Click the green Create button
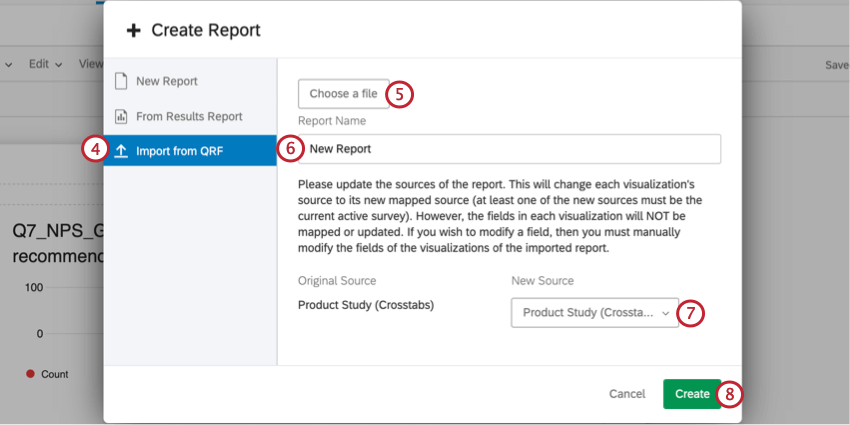Image resolution: width=850 pixels, height=425 pixels. [691, 394]
